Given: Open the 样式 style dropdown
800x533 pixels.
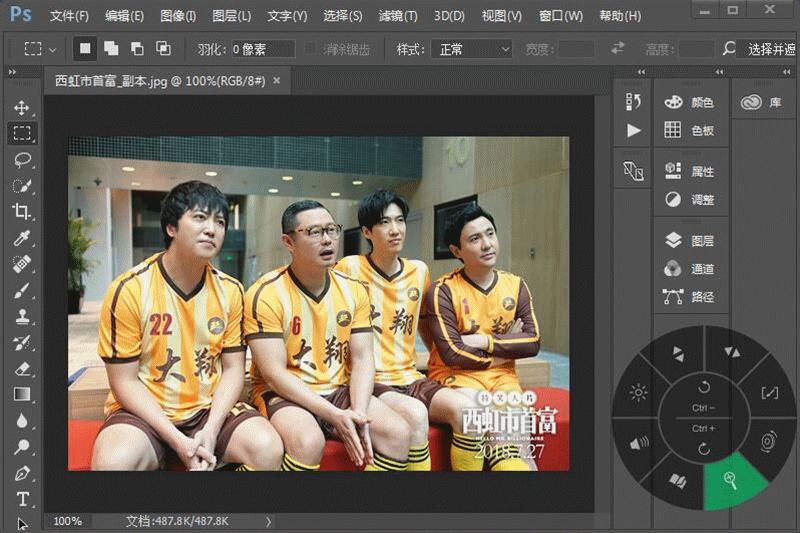Looking at the screenshot, I should point(471,49).
